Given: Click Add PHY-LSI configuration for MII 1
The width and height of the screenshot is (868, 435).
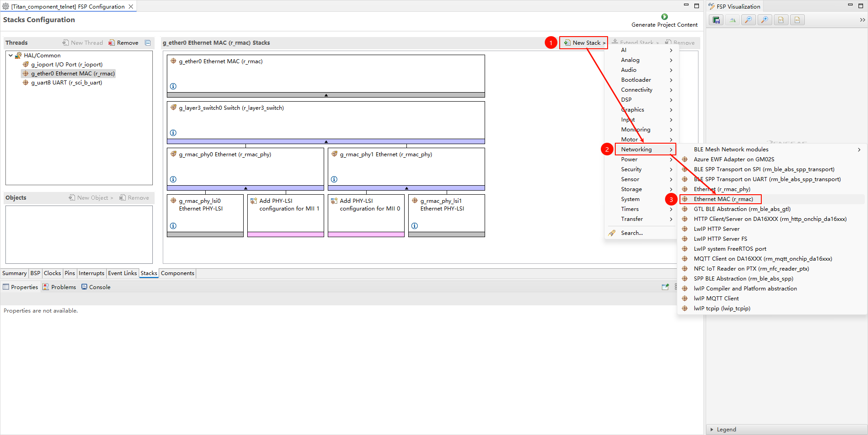Looking at the screenshot, I should coord(285,205).
